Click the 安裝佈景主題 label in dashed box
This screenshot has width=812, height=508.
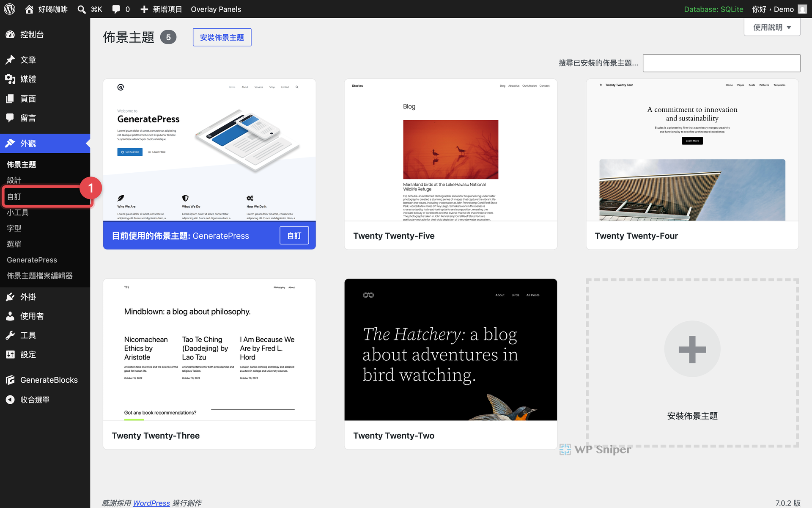[692, 416]
